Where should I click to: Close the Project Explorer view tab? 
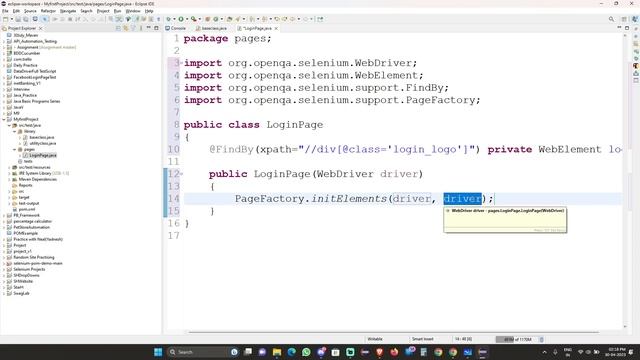[40, 28]
